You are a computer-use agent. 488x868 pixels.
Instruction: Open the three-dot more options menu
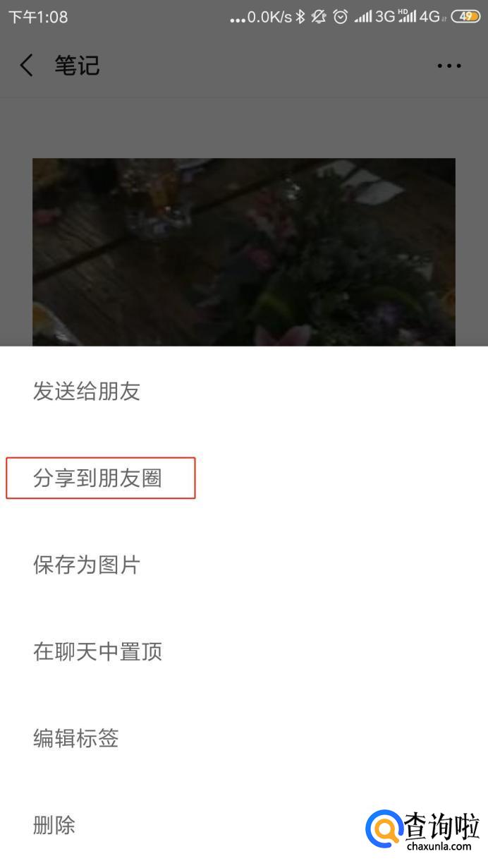[x=449, y=66]
